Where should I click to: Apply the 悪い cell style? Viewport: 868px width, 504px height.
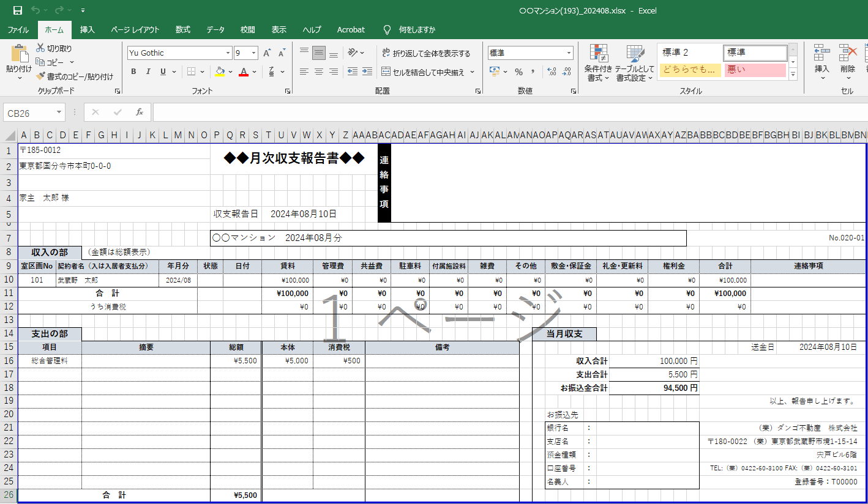[x=755, y=70]
